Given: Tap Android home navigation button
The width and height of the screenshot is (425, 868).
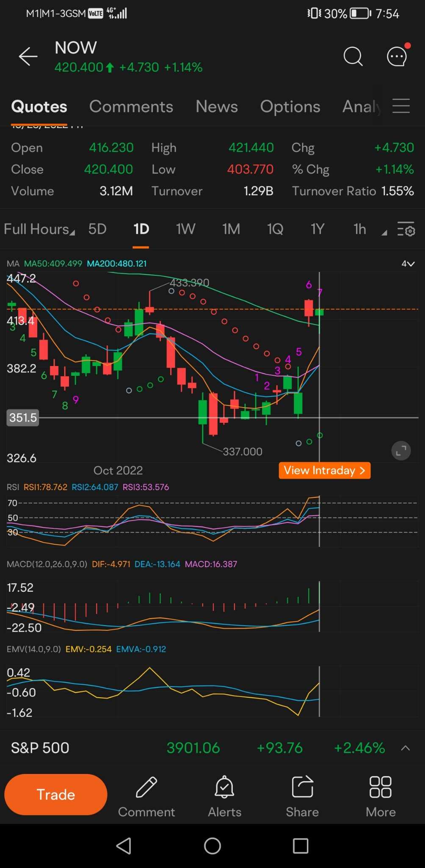Looking at the screenshot, I should [212, 846].
